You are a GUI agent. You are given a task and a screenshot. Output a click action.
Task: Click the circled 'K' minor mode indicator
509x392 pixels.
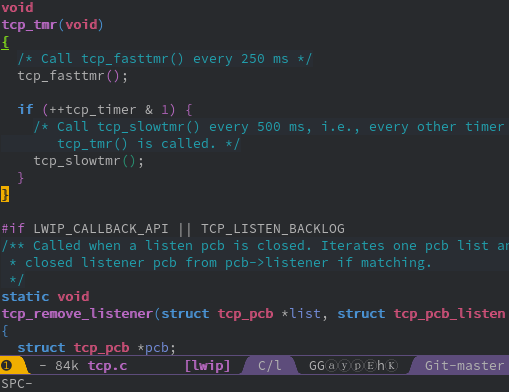click(392, 366)
